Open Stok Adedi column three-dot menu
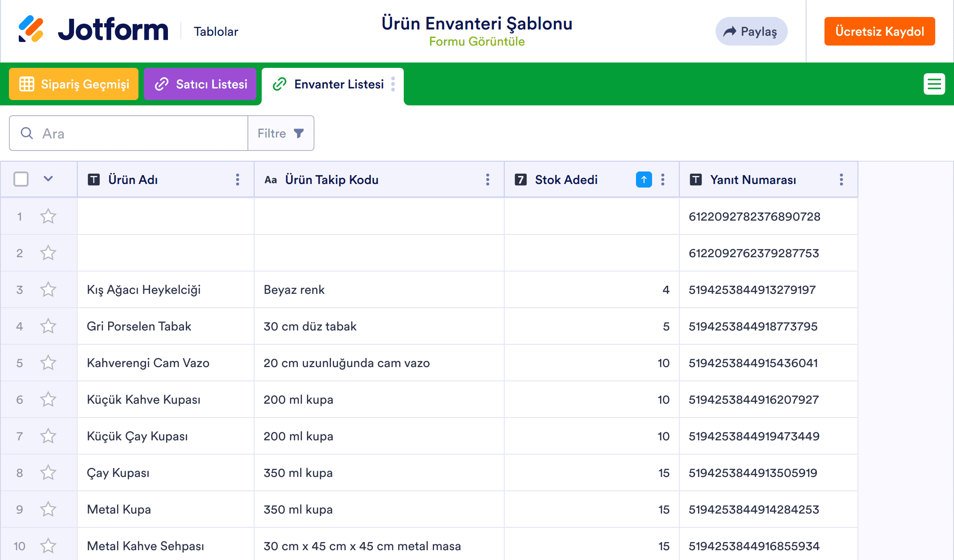The width and height of the screenshot is (954, 560). [663, 180]
